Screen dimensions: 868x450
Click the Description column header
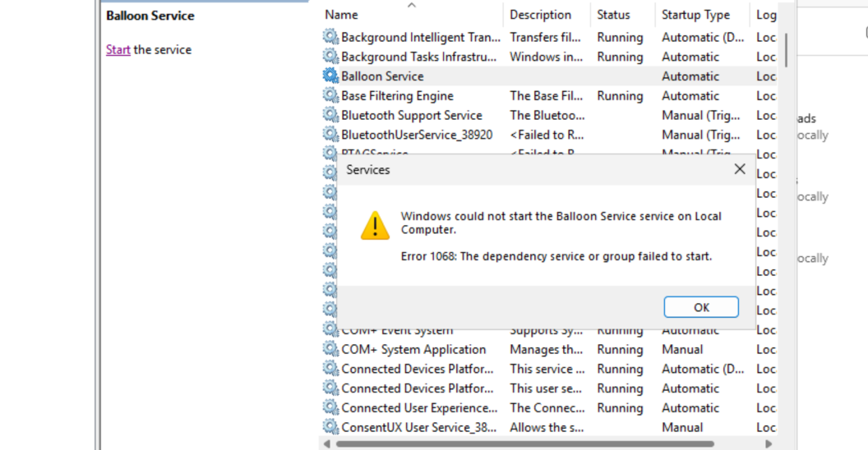coord(540,15)
